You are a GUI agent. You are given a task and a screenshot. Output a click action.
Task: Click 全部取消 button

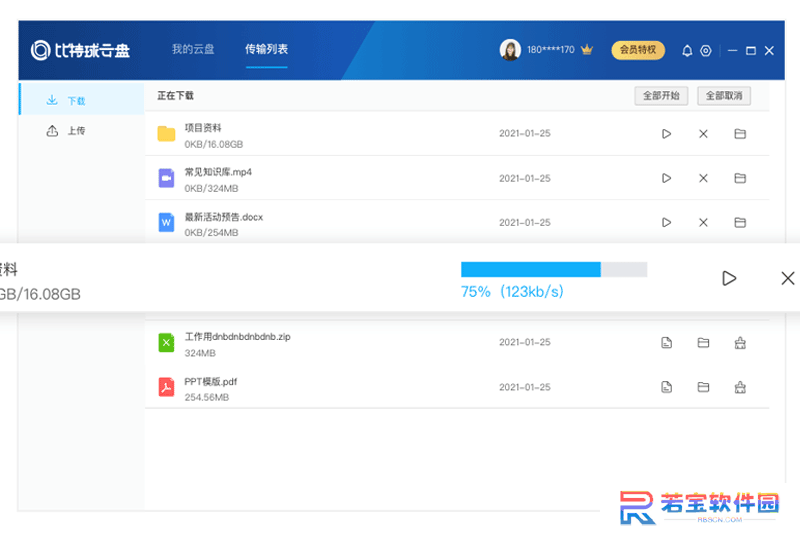(724, 95)
